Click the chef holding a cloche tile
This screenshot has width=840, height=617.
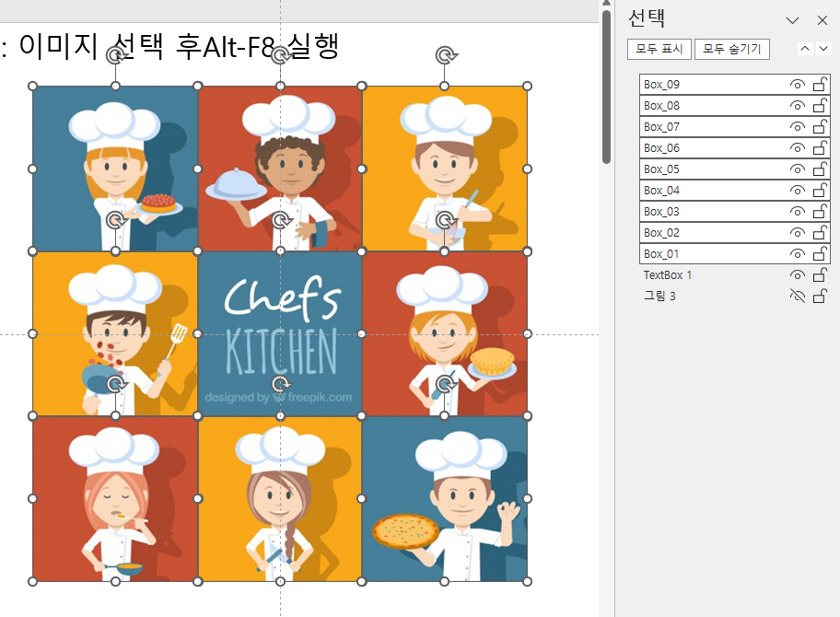tap(280, 169)
